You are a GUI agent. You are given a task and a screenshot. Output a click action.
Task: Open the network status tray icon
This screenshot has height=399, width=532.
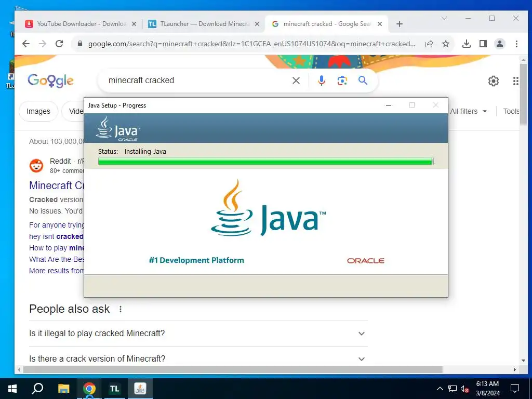tap(453, 389)
